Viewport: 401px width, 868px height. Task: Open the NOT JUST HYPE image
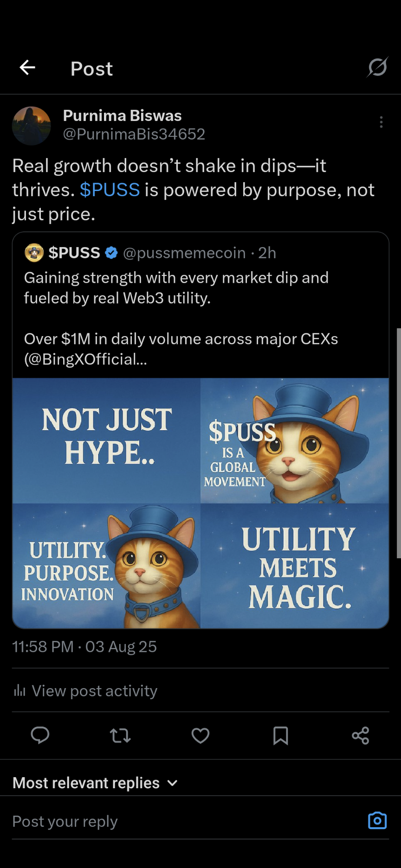(x=106, y=440)
